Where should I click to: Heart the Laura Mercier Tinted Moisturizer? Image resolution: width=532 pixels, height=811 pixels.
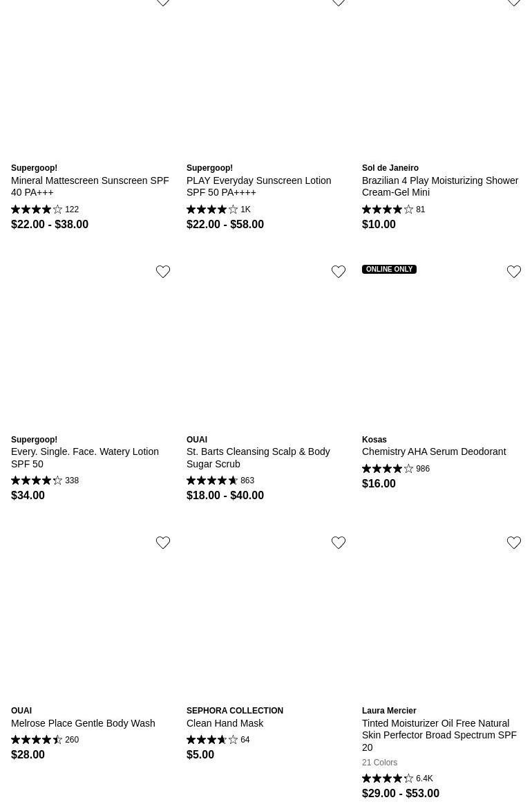click(x=514, y=543)
